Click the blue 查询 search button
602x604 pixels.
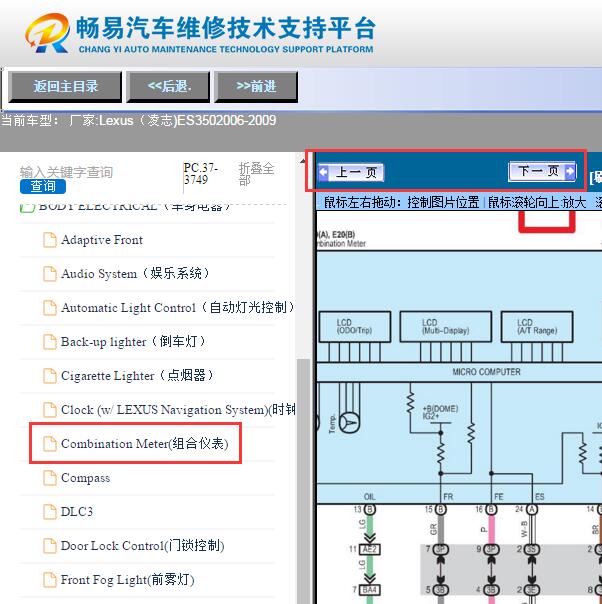point(43,186)
